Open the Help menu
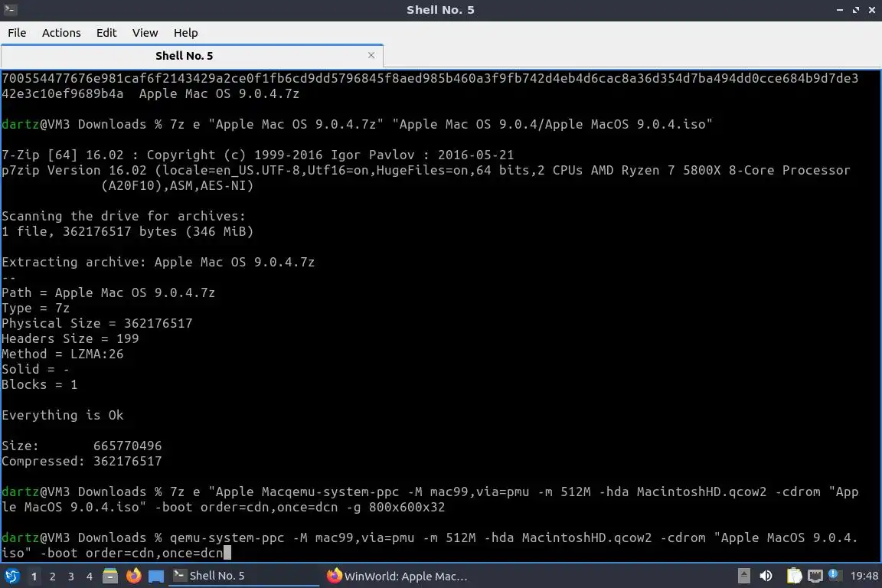The image size is (882, 588). [185, 33]
